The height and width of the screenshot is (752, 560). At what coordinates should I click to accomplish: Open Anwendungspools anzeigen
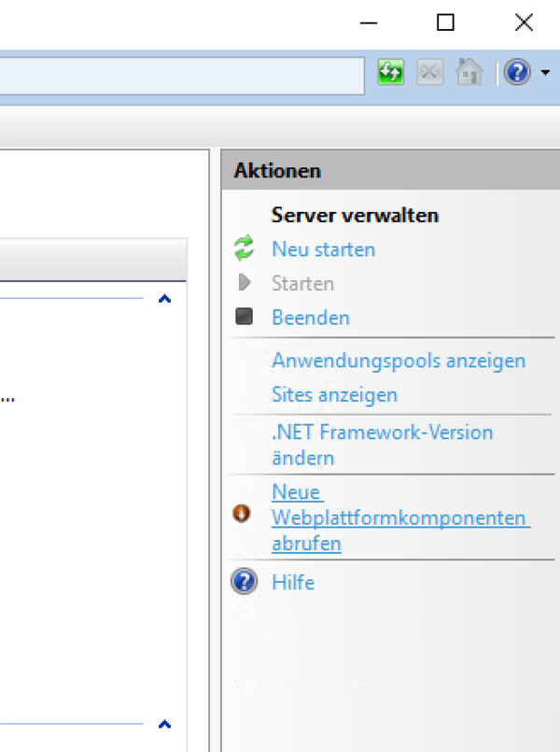click(x=399, y=360)
